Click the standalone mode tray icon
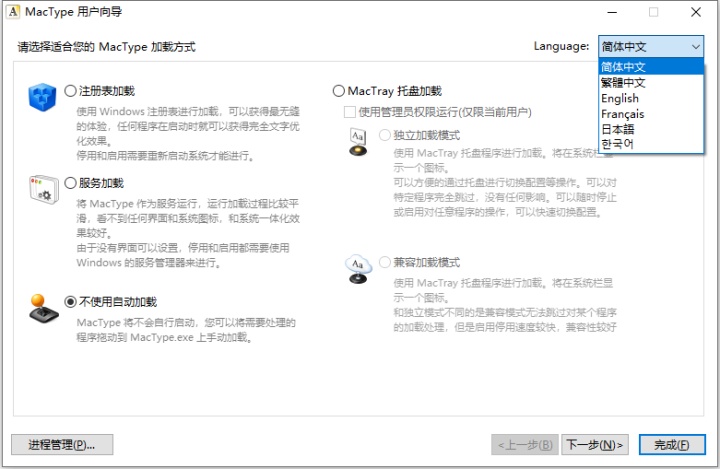The width and height of the screenshot is (720, 469). [x=358, y=142]
